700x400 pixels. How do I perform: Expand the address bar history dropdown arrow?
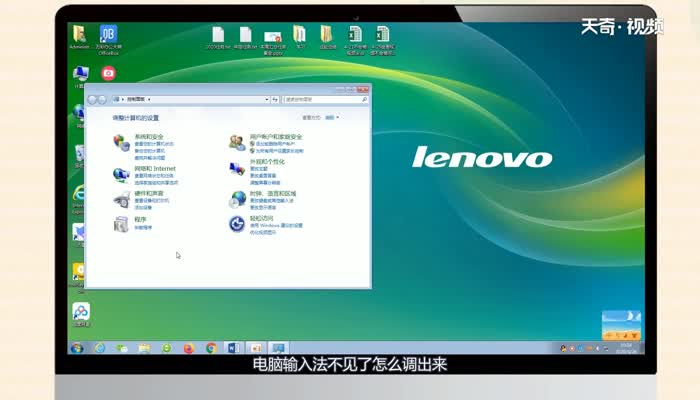(267, 100)
